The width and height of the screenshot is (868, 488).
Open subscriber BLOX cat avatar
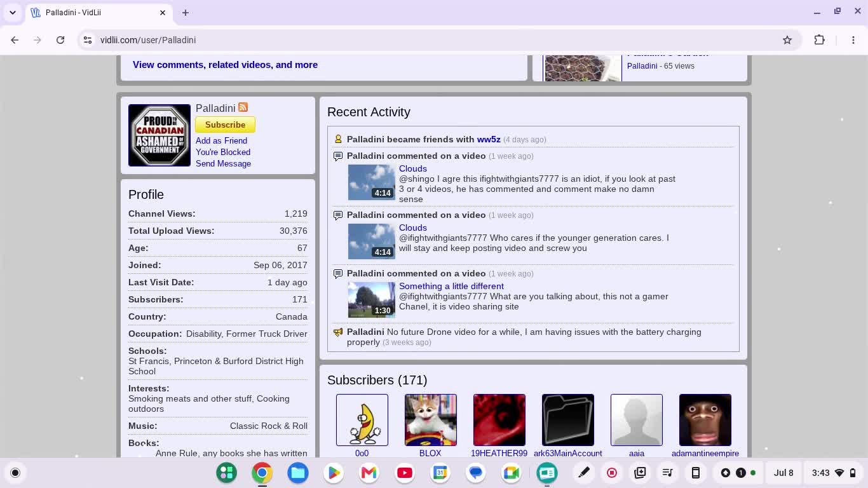pyautogui.click(x=431, y=420)
